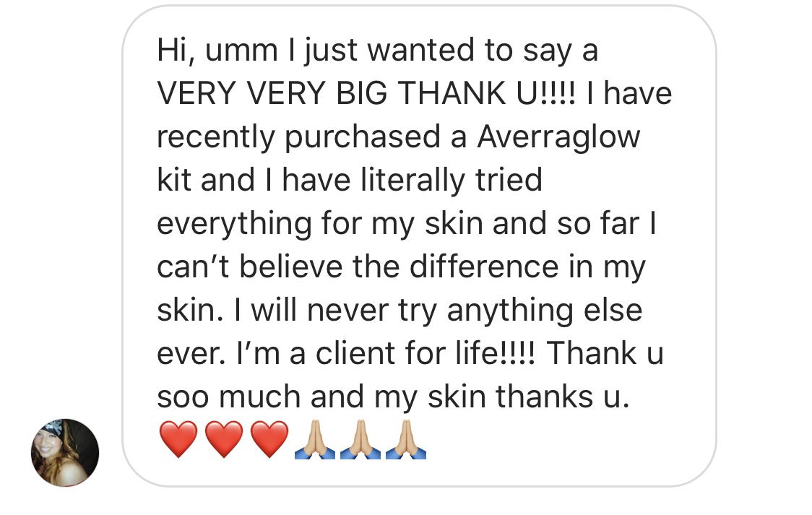
Task: Tap the middle praying hands emoji
Action: coord(360,439)
